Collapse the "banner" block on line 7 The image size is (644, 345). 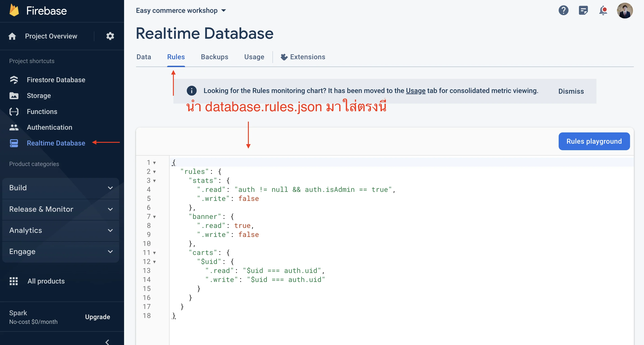(x=154, y=217)
